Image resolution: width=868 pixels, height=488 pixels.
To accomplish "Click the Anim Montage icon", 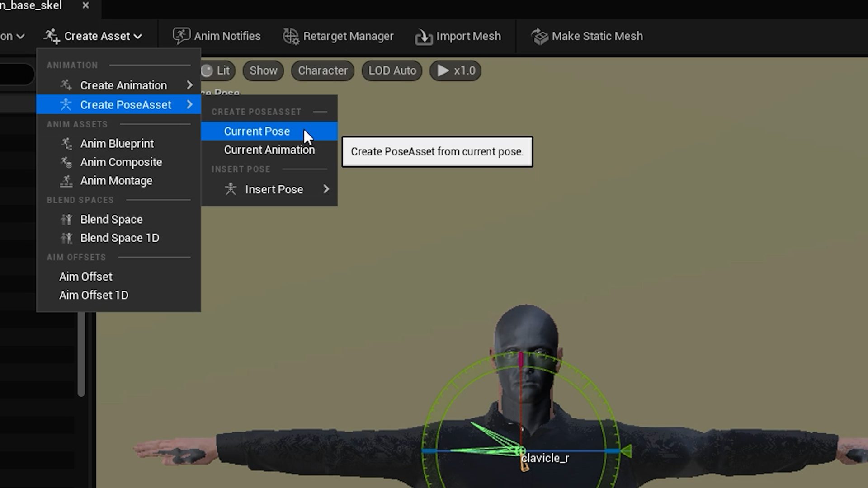I will [66, 181].
